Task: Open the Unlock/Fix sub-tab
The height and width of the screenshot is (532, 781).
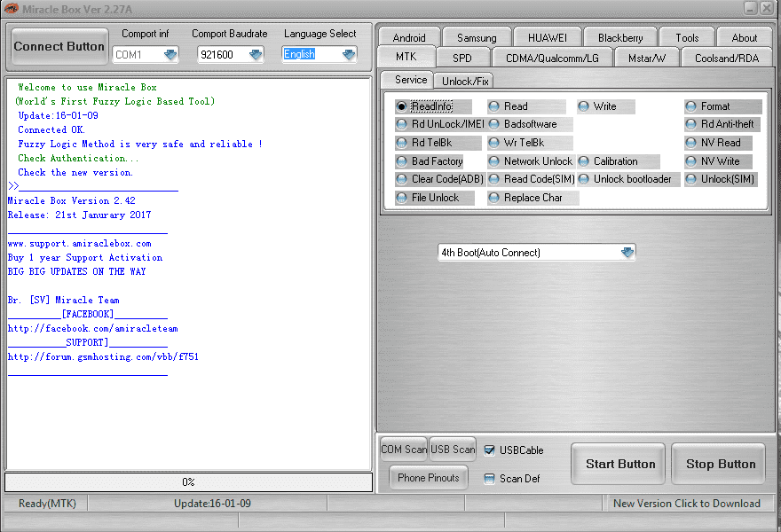Action: [x=465, y=81]
